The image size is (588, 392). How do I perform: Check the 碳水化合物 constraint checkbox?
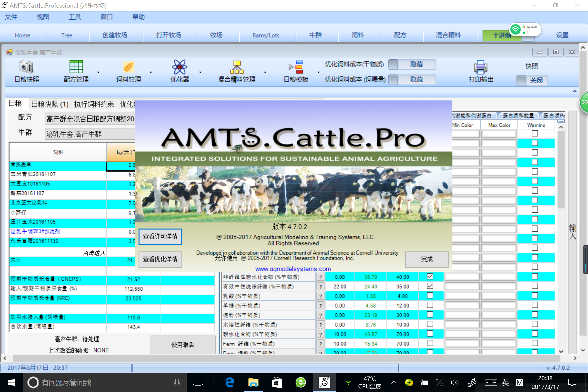pos(430,334)
